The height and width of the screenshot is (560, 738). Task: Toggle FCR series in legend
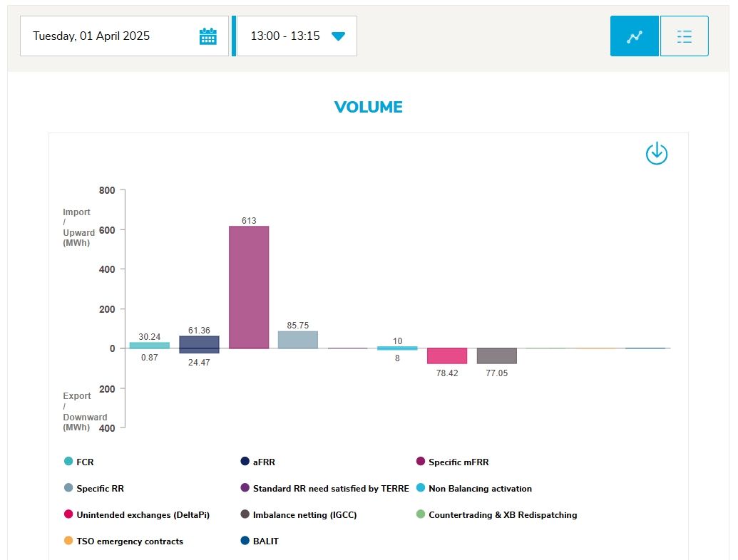point(84,462)
